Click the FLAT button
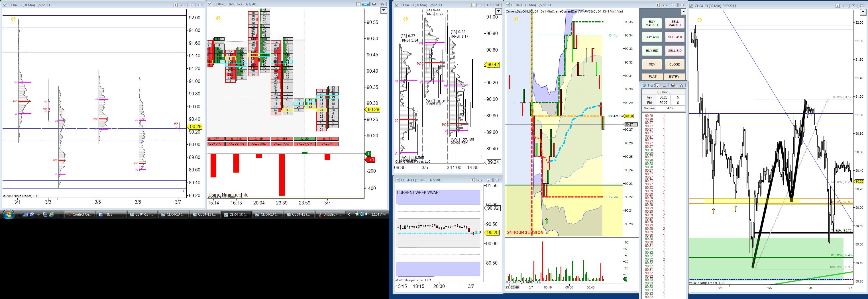The height and width of the screenshot is (299, 868). coord(652,76)
